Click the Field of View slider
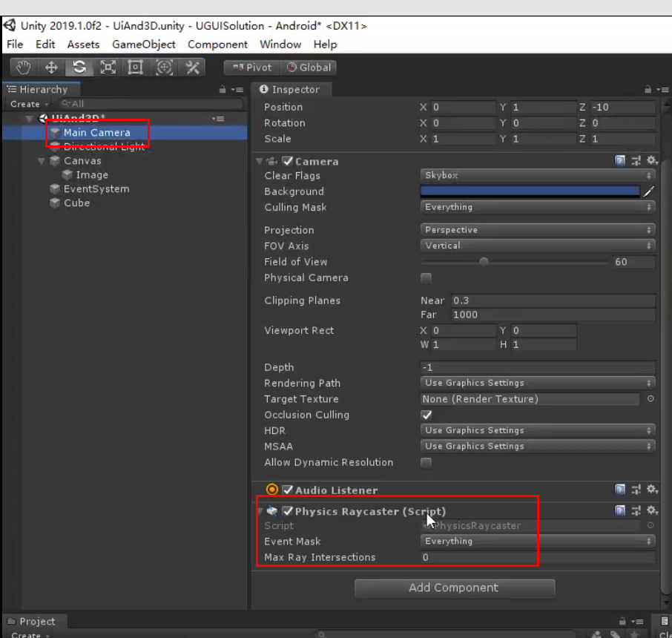672x638 pixels. point(513,262)
